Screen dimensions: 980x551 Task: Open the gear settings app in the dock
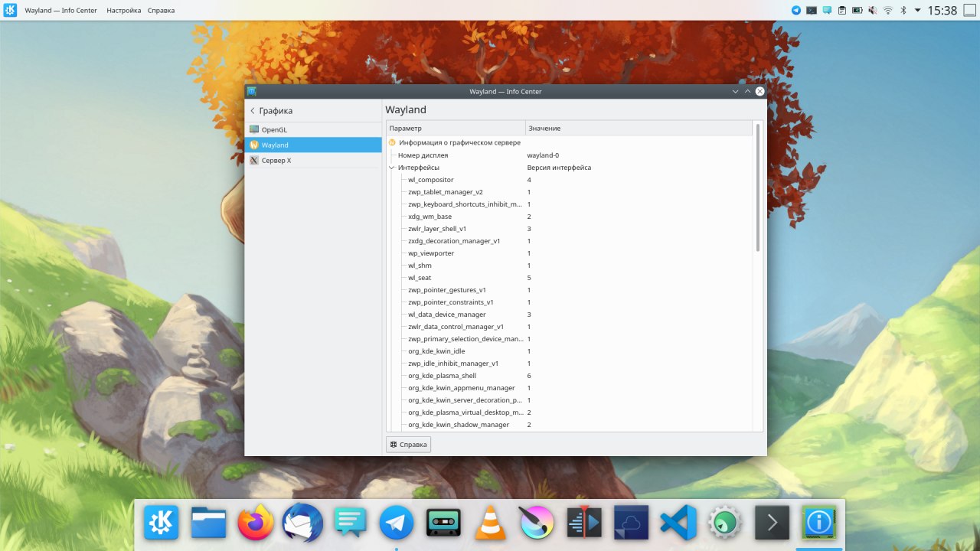click(725, 523)
